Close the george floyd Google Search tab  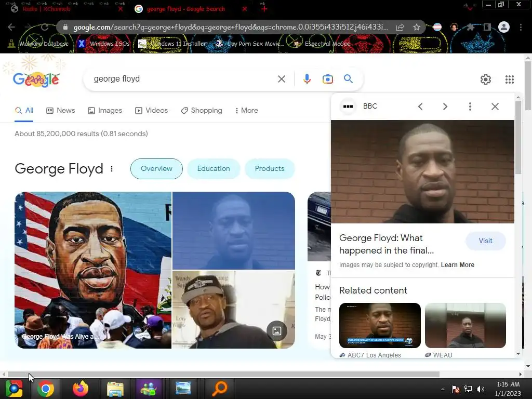(245, 9)
